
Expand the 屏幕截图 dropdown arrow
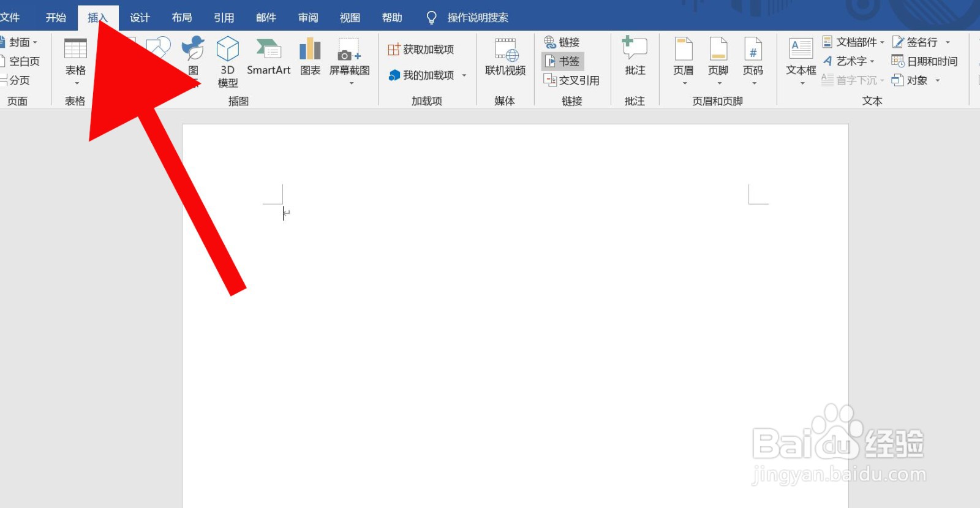coord(352,83)
